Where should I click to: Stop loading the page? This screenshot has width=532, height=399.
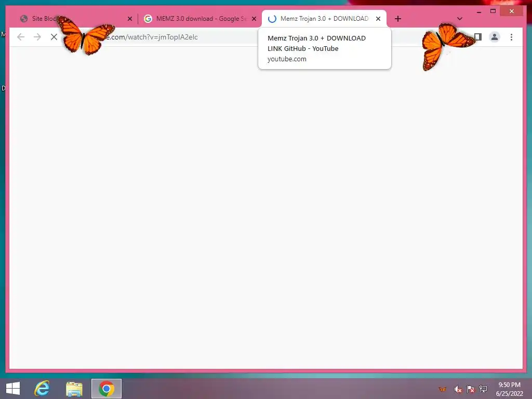[54, 37]
